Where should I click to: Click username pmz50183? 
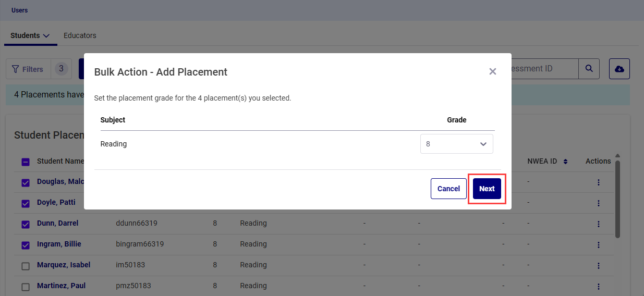pyautogui.click(x=133, y=286)
